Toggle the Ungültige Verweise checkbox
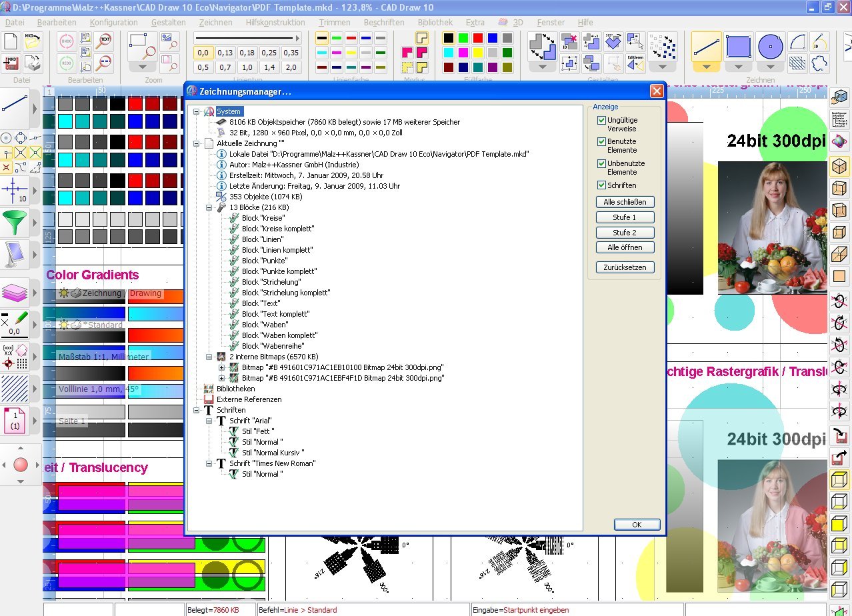Image resolution: width=852 pixels, height=616 pixels. (x=601, y=121)
